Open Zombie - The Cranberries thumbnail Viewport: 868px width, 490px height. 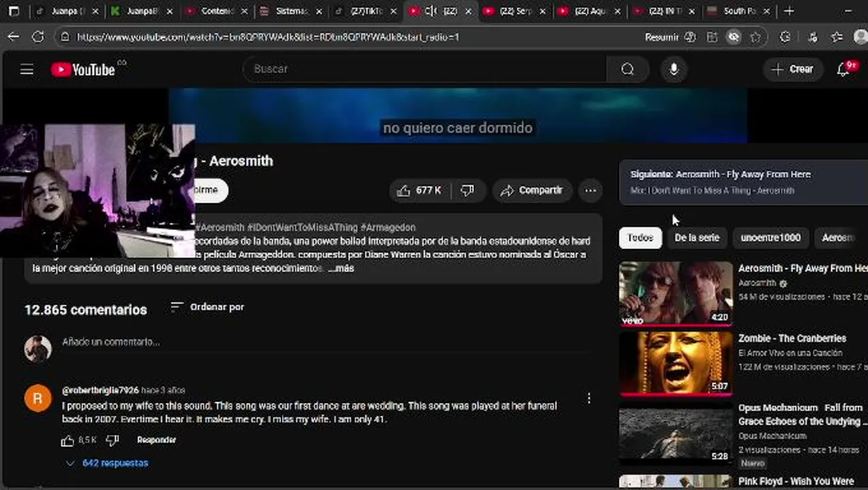click(676, 363)
